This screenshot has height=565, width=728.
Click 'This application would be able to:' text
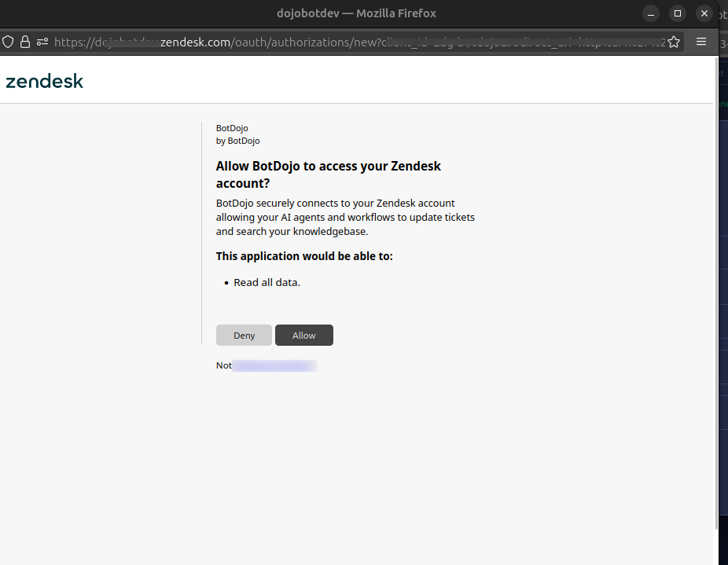click(304, 256)
